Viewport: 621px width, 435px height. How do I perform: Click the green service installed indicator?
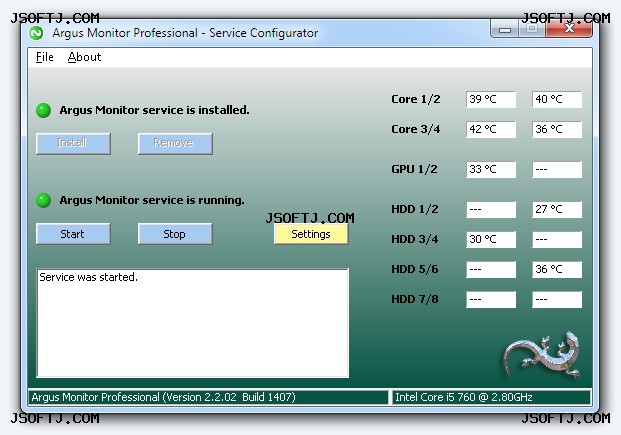pos(44,110)
